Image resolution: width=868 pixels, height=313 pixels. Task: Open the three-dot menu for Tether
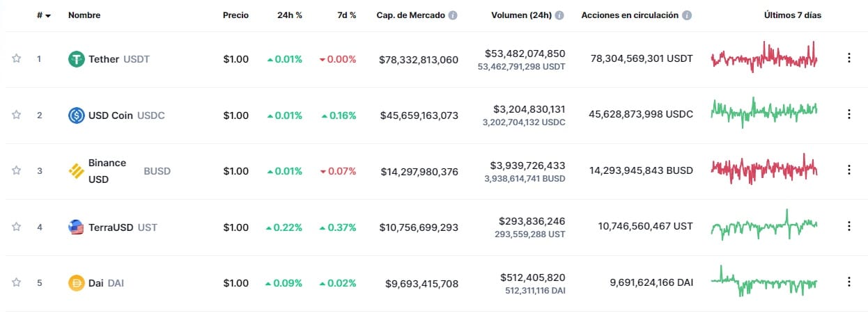coord(848,58)
